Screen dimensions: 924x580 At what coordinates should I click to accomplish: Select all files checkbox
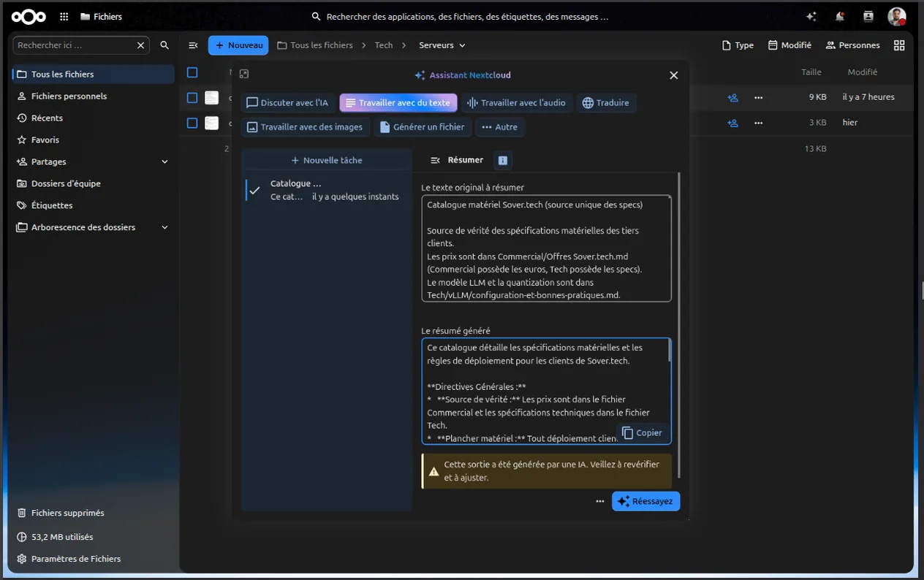click(192, 72)
